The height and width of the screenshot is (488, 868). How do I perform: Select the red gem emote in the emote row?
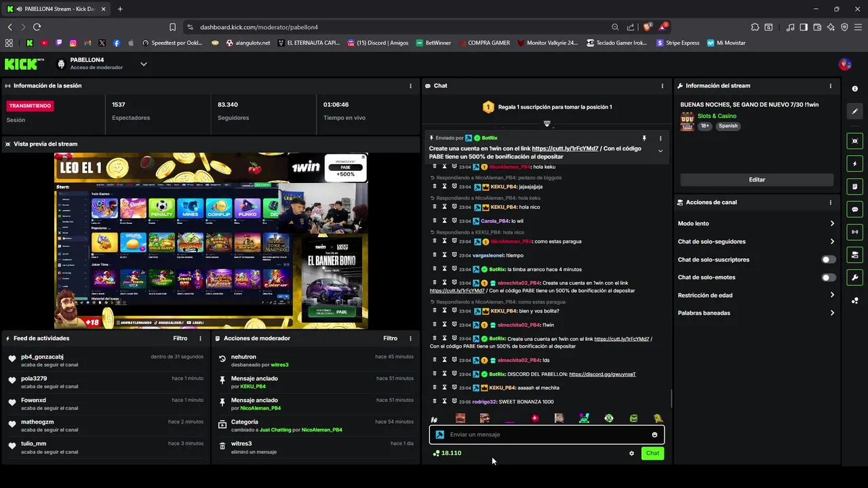[535, 418]
